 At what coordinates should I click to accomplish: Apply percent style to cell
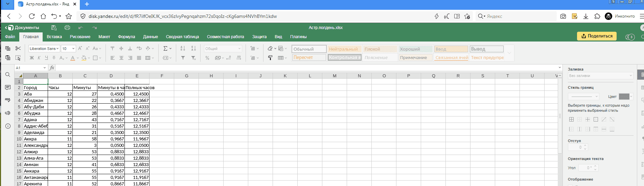point(207,58)
